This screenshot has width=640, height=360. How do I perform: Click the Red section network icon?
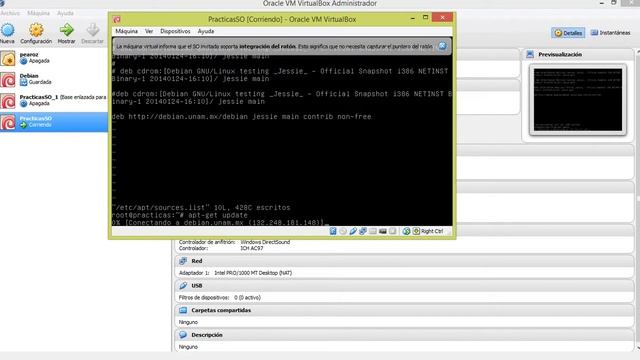click(x=183, y=261)
